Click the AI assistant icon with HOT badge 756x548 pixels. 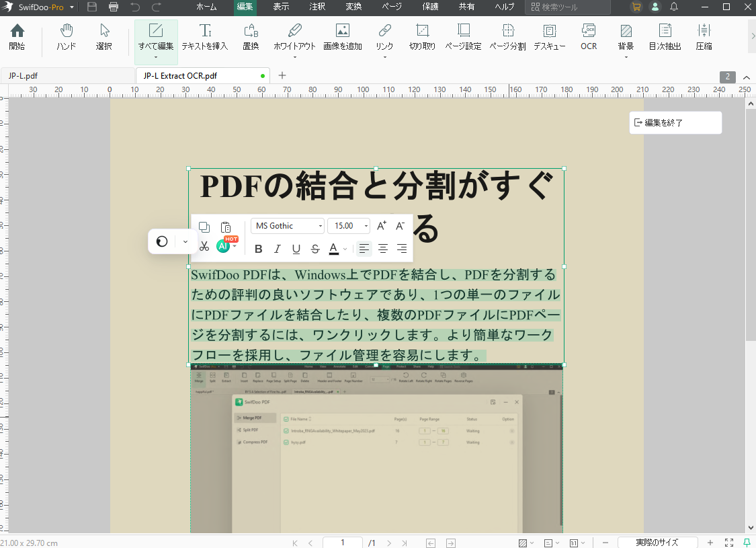coord(223,247)
